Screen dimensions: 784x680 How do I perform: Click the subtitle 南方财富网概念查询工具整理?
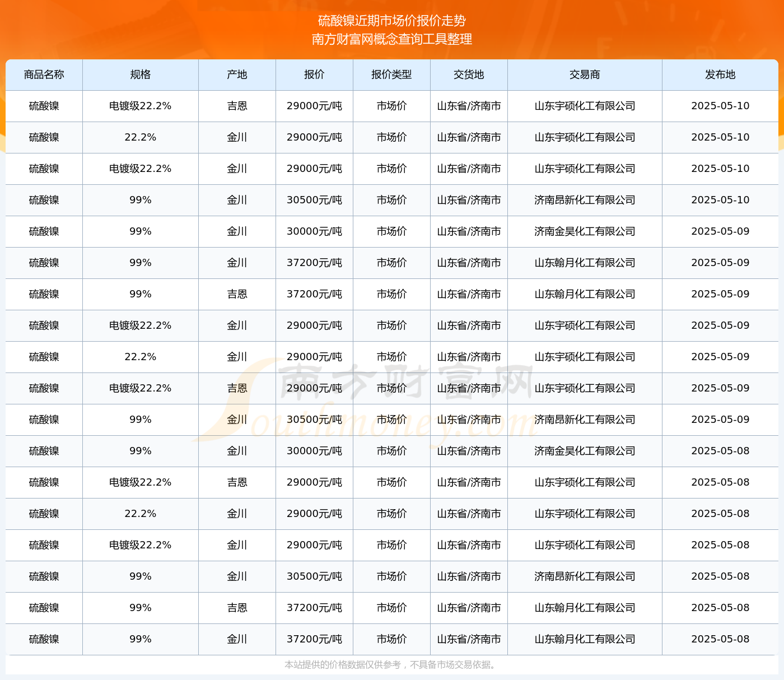392,39
